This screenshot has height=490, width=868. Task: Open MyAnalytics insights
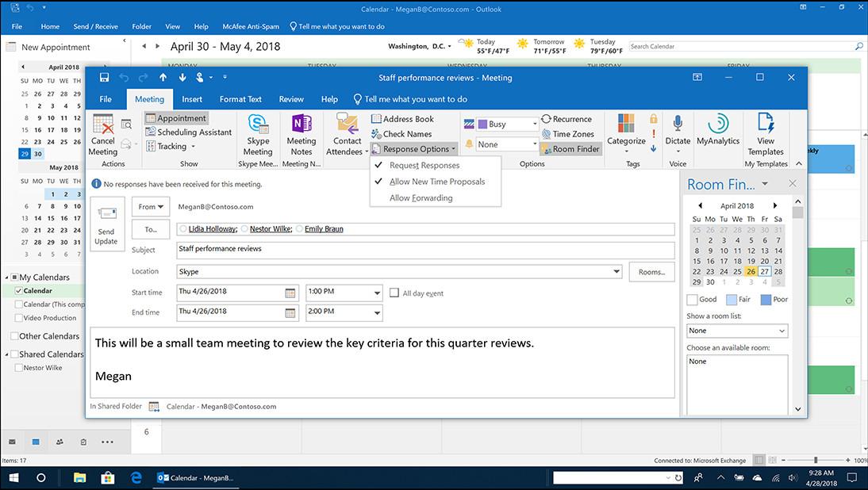point(718,135)
